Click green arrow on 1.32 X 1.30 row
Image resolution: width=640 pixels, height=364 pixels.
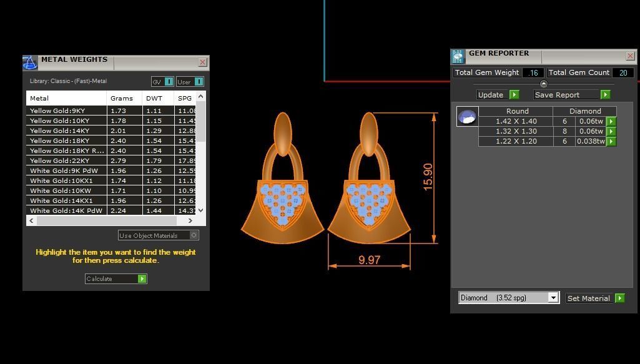pyautogui.click(x=611, y=131)
